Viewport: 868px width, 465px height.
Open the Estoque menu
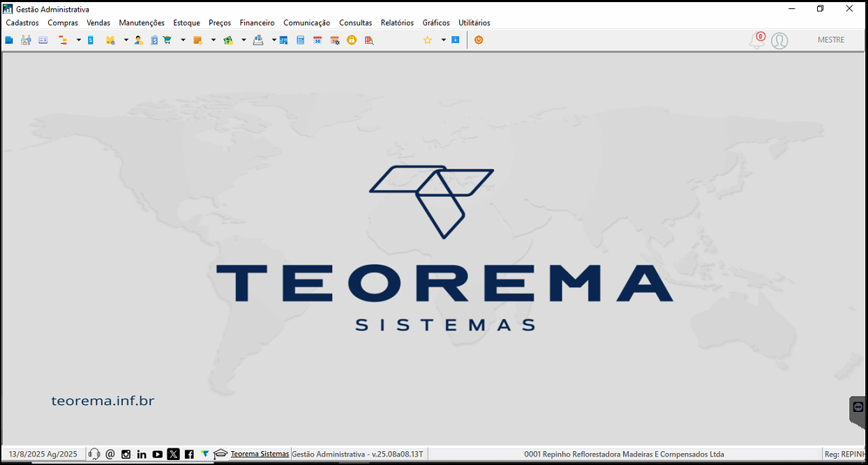187,23
